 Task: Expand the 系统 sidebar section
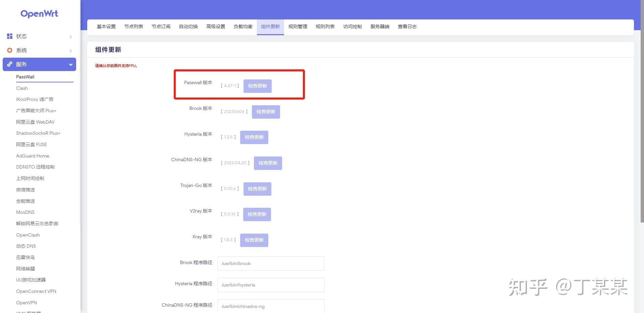(x=70, y=50)
